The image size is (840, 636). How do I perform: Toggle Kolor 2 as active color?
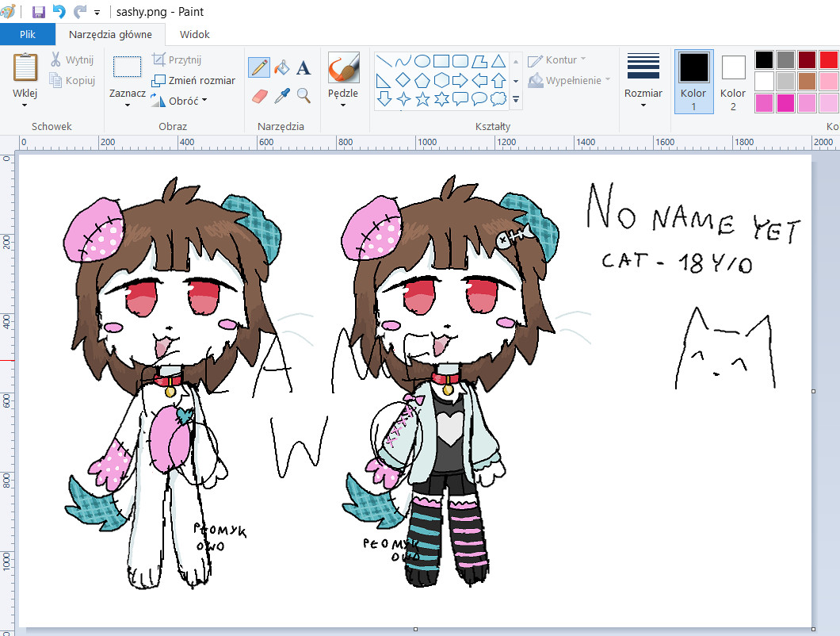(733, 79)
